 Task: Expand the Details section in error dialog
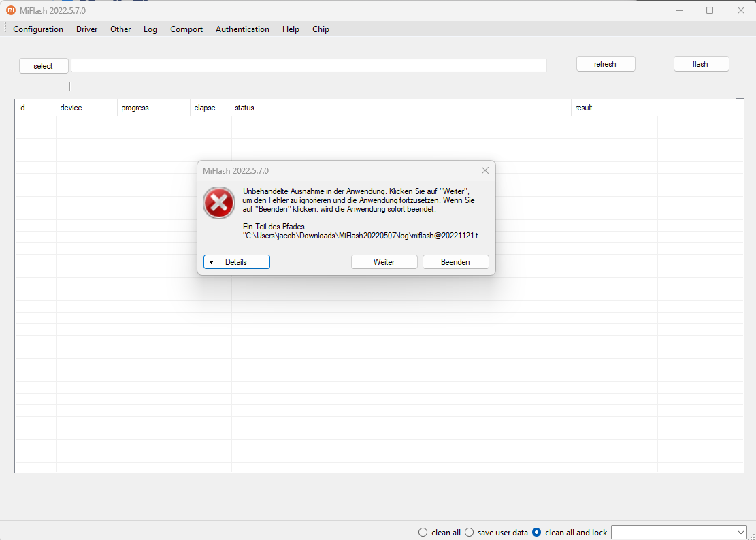click(236, 262)
